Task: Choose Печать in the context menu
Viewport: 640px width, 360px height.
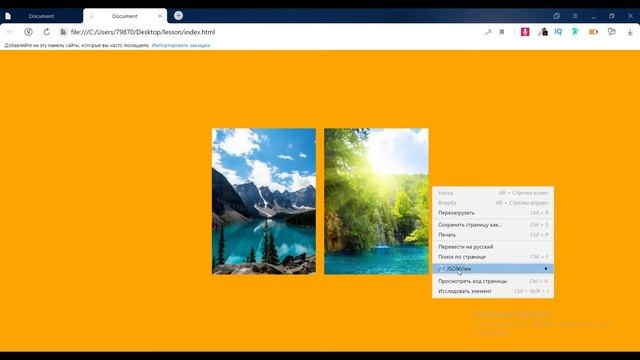Action: tap(493, 235)
